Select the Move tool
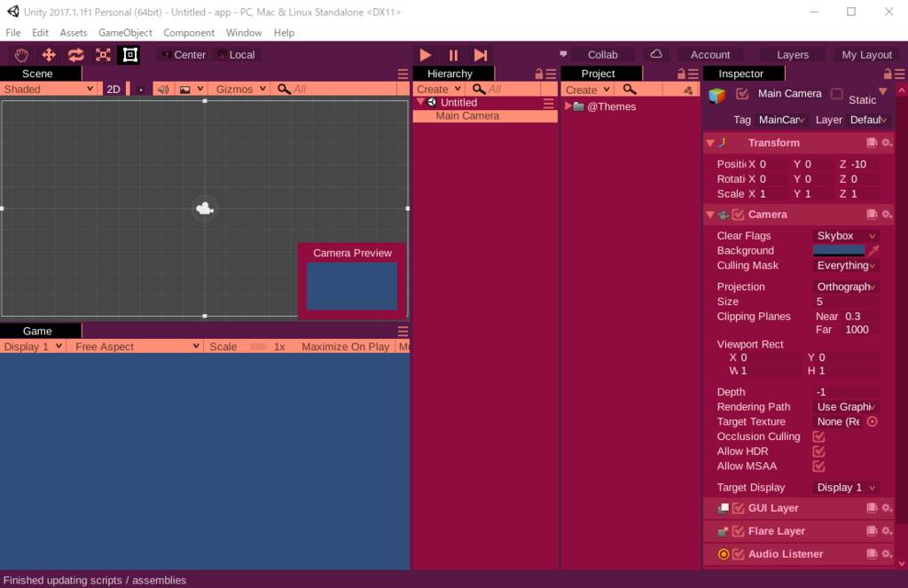 [49, 54]
